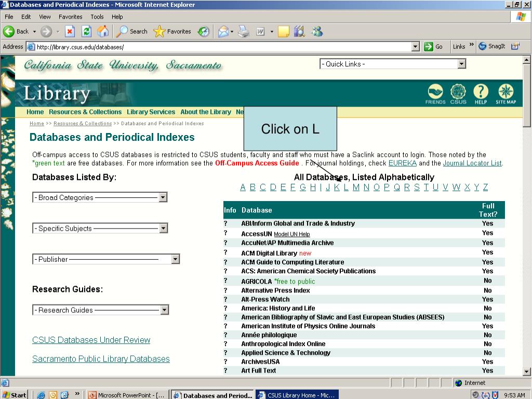Open the Journal Locator List link

coord(472,163)
